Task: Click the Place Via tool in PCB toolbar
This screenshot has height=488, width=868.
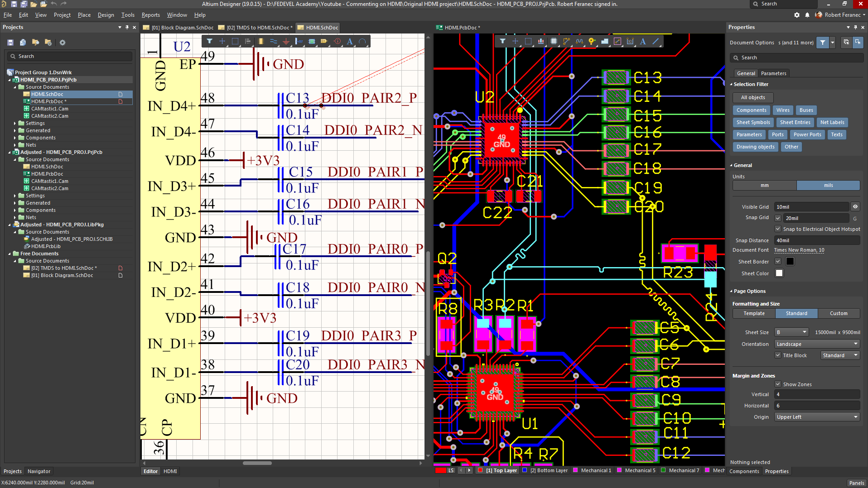Action: point(592,41)
